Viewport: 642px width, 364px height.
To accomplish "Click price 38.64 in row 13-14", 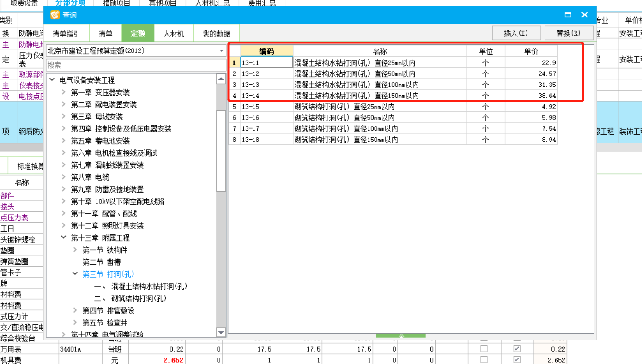I will click(531, 96).
